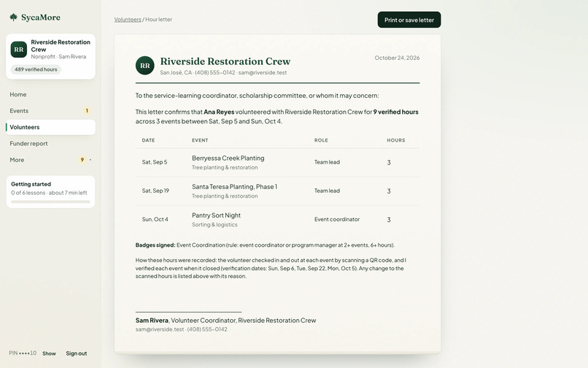Image resolution: width=588 pixels, height=368 pixels.
Task: Open the Home page
Action: tap(50, 95)
